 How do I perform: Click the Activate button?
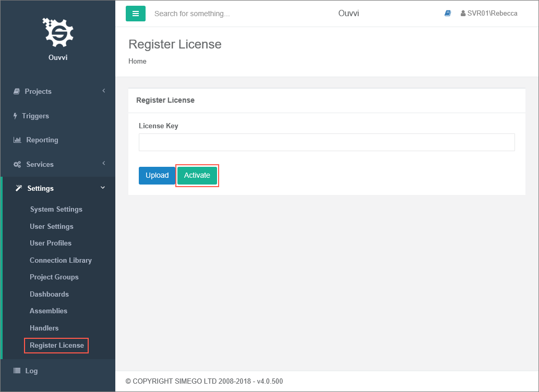coord(197,175)
